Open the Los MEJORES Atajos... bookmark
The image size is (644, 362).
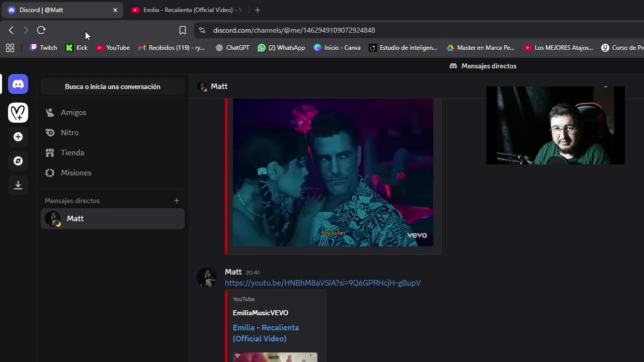tap(558, 48)
